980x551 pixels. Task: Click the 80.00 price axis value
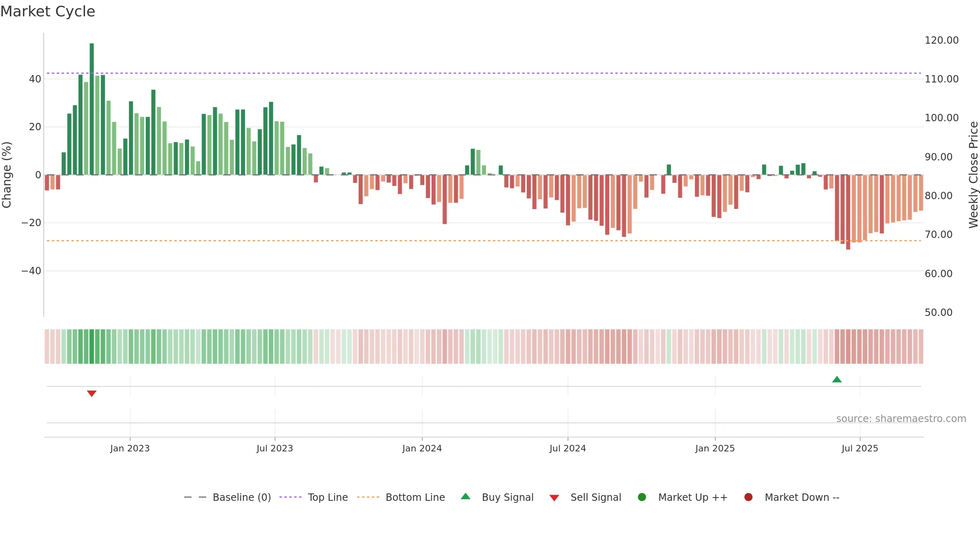coord(938,196)
